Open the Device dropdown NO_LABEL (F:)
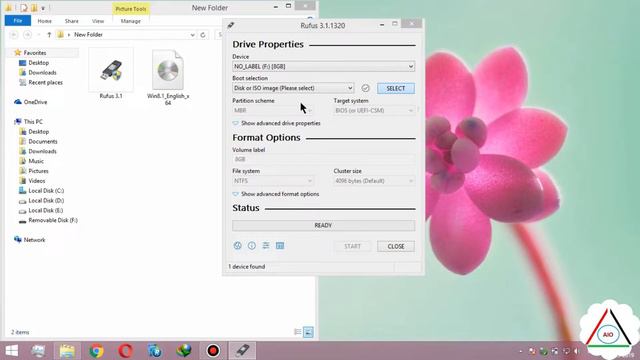640x360 pixels. coord(323,66)
